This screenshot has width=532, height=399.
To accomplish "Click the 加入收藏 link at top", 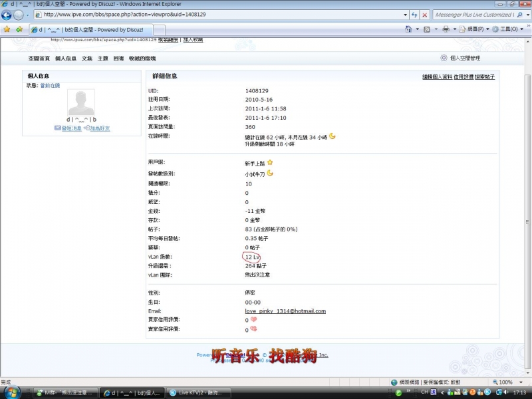I will [193, 40].
